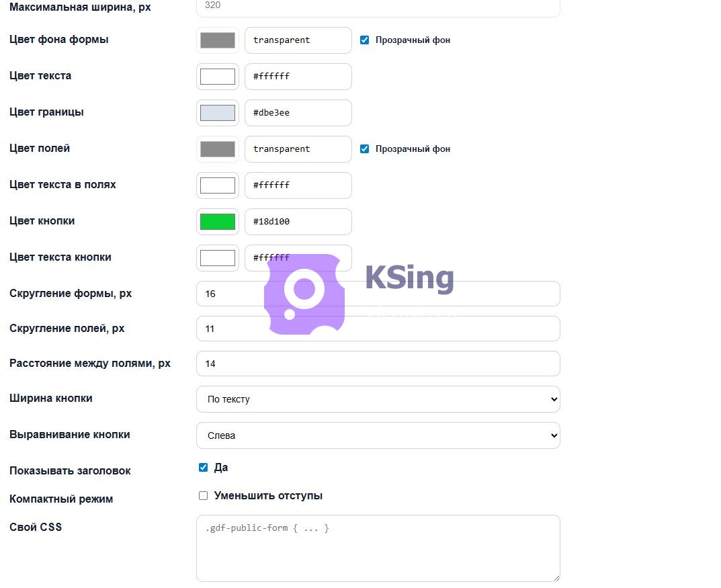Screen dimensions: 721x588
Task: Open the form background color swatch
Action: [x=218, y=40]
